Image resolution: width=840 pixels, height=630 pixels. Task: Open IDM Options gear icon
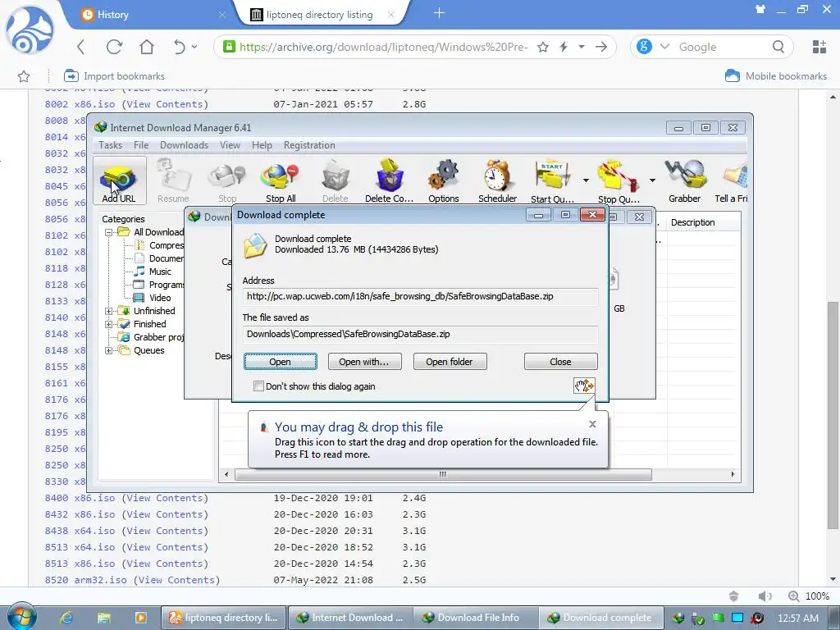pyautogui.click(x=443, y=180)
